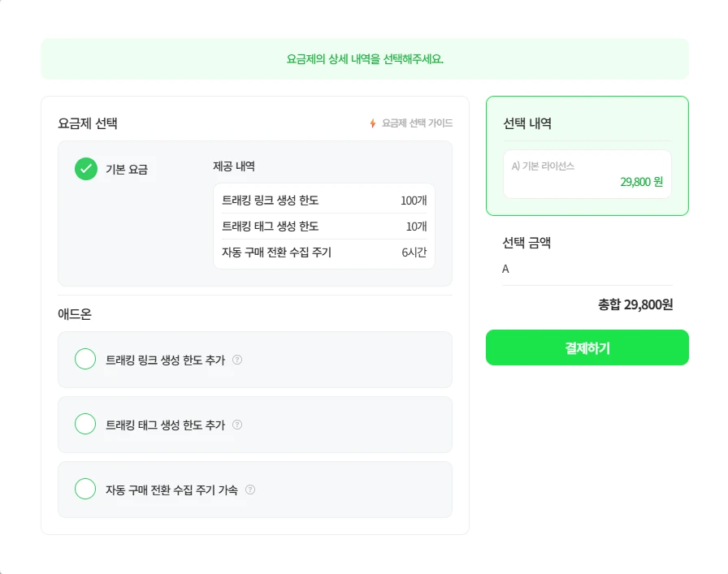Screen dimensions: 728x574
Task: Open the 요금제 선택 가이드 link
Action: [x=417, y=123]
